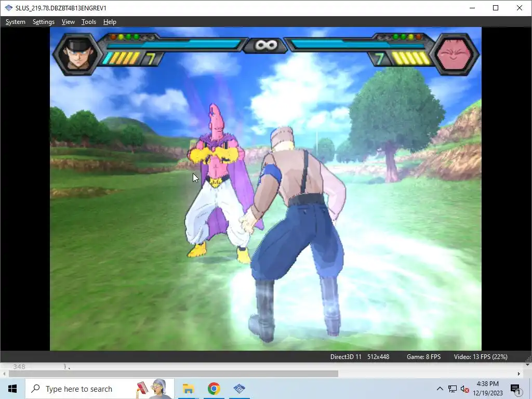Open the notification center icon
The height and width of the screenshot is (399, 532).
516,389
